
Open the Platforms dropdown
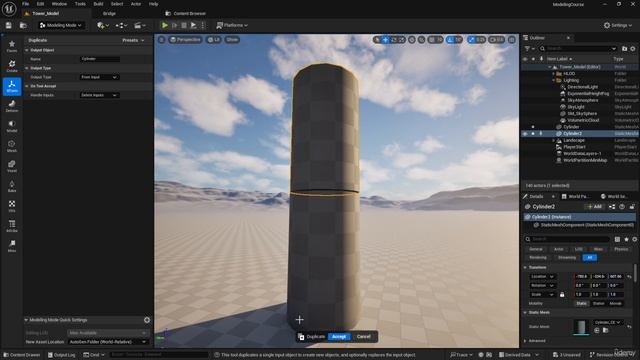232,25
